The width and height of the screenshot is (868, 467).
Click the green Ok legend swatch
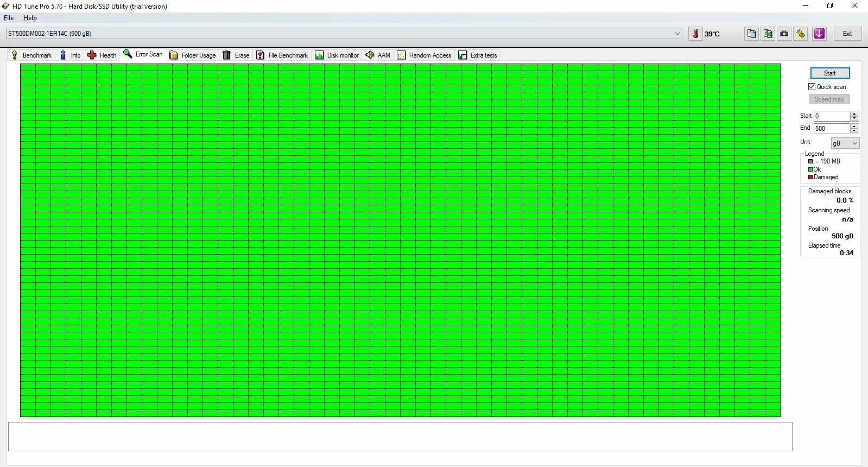pos(810,169)
